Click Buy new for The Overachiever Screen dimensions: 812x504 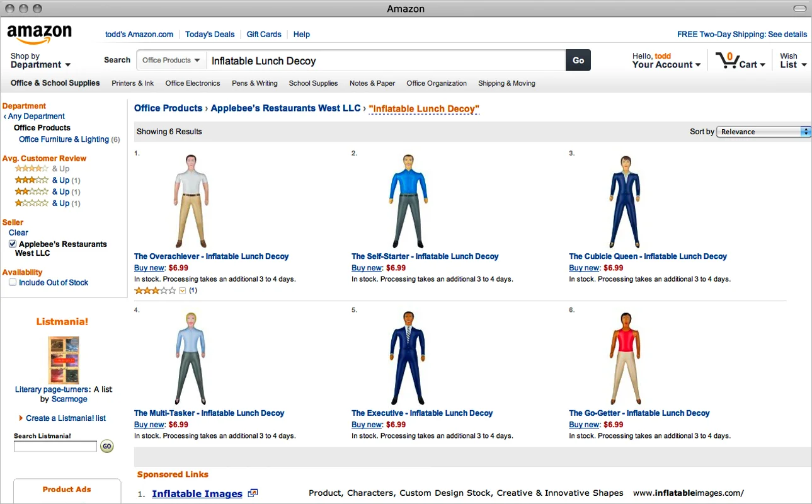(149, 268)
